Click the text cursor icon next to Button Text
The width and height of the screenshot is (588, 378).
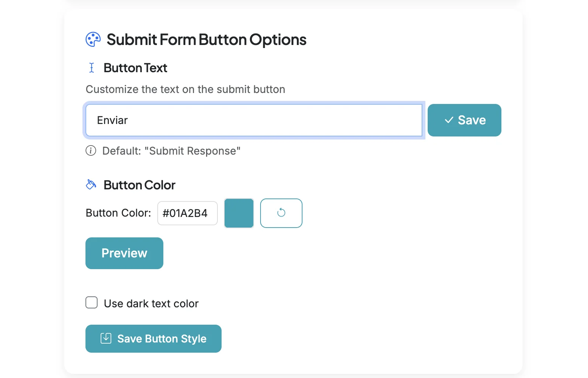91,68
